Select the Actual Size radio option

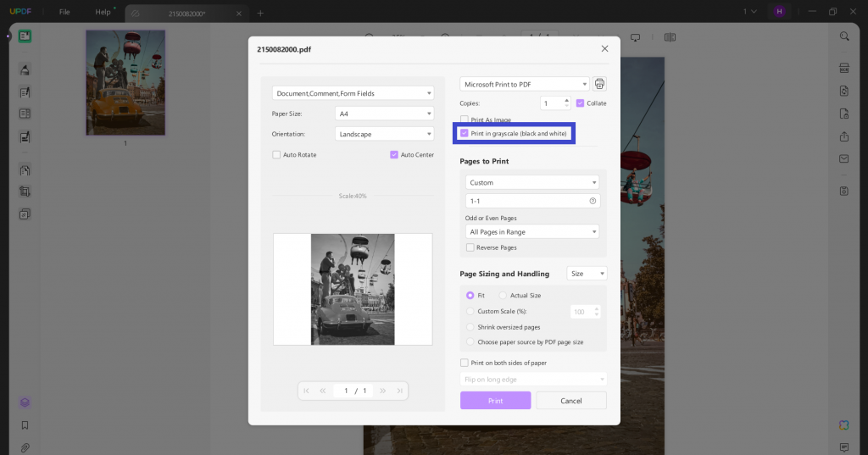[x=503, y=296]
